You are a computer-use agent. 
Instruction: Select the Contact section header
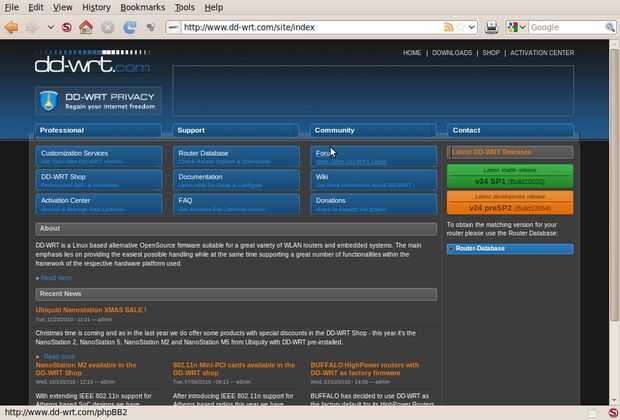[510, 131]
